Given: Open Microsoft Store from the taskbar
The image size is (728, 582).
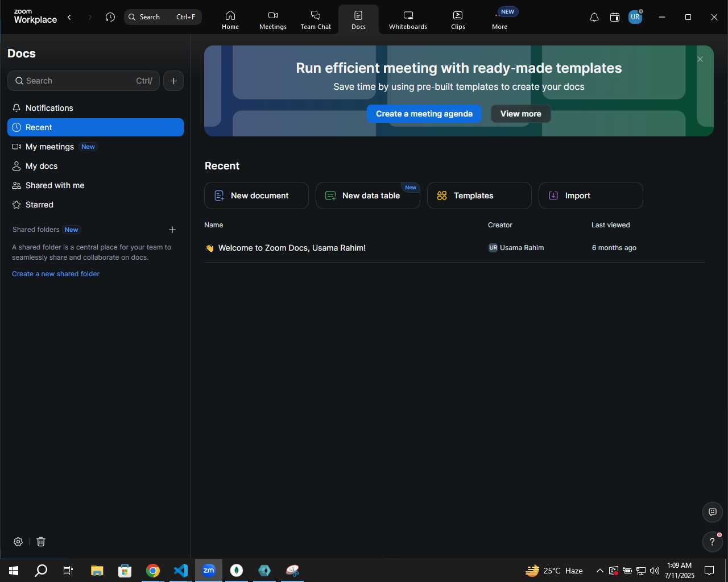Looking at the screenshot, I should 125,571.
